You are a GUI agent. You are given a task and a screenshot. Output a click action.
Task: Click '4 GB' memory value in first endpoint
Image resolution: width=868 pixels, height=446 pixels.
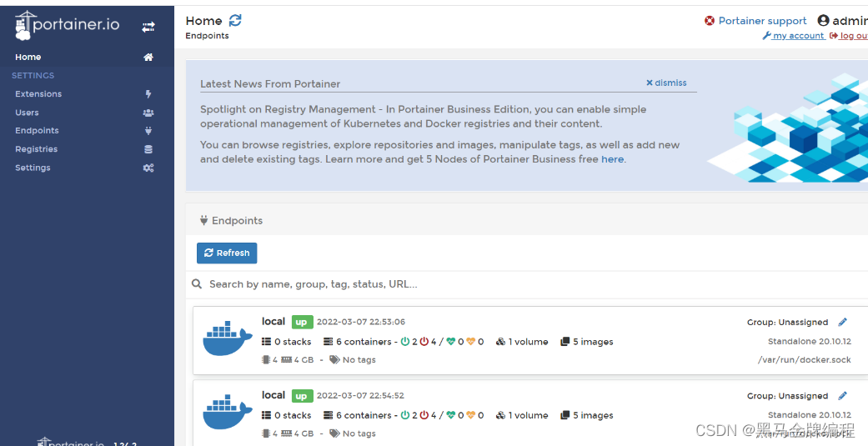pyautogui.click(x=304, y=359)
